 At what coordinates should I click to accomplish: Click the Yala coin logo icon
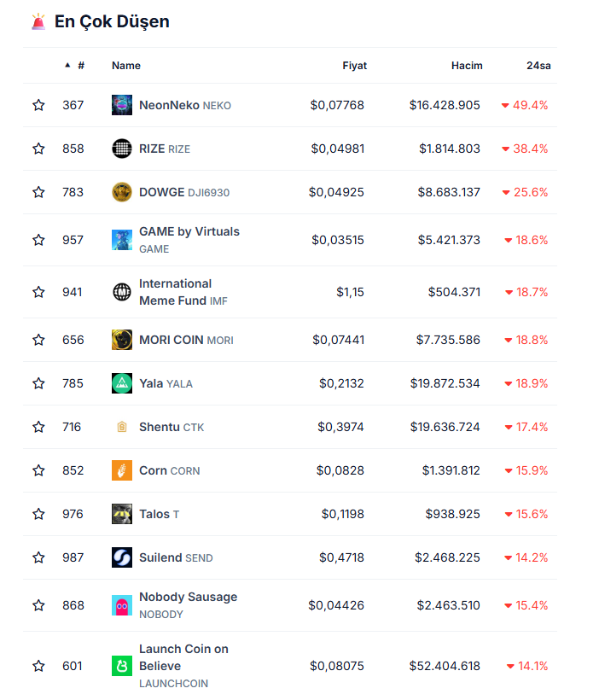click(x=122, y=383)
